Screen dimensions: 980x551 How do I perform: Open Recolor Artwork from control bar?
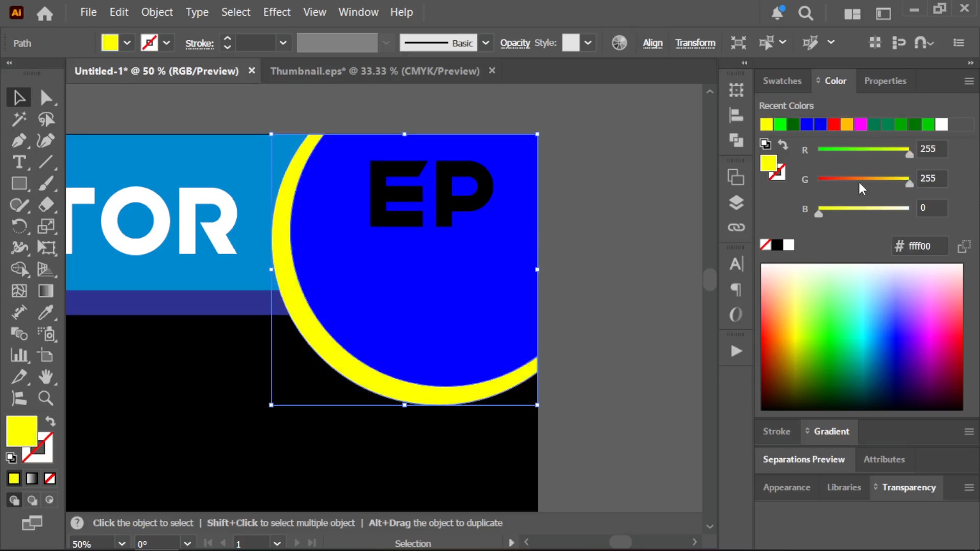click(619, 43)
